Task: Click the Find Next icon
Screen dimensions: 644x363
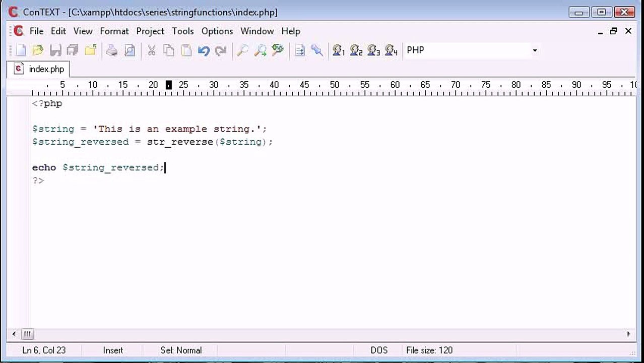Action: coord(260,50)
